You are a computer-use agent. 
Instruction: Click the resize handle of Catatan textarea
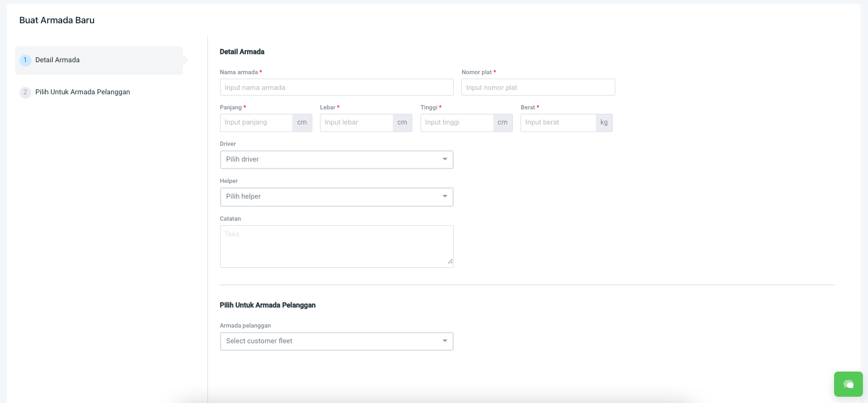tap(450, 264)
